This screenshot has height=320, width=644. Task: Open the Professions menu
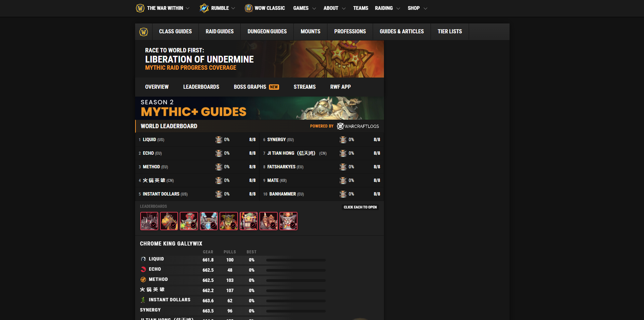[350, 32]
